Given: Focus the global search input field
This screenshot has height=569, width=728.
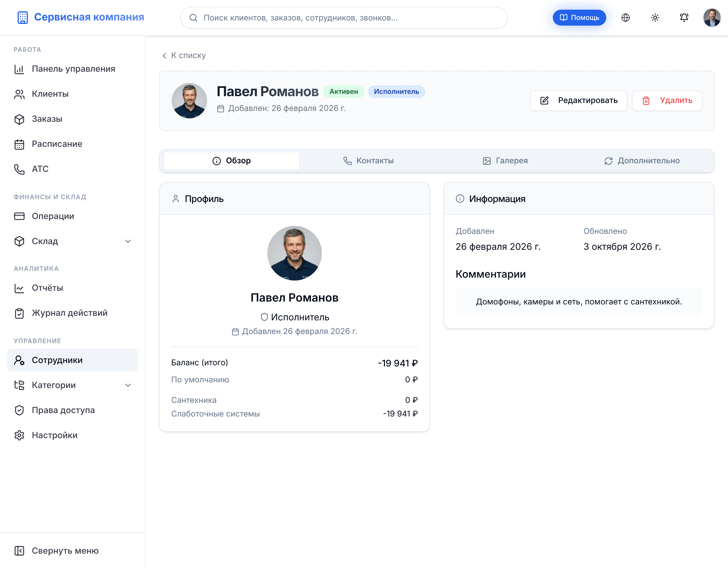Looking at the screenshot, I should (x=344, y=18).
